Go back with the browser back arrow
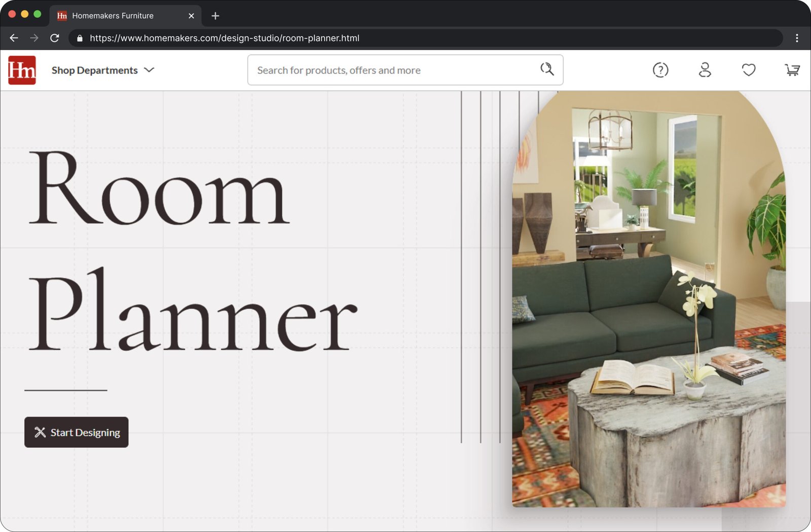Viewport: 811px width, 532px height. tap(14, 38)
